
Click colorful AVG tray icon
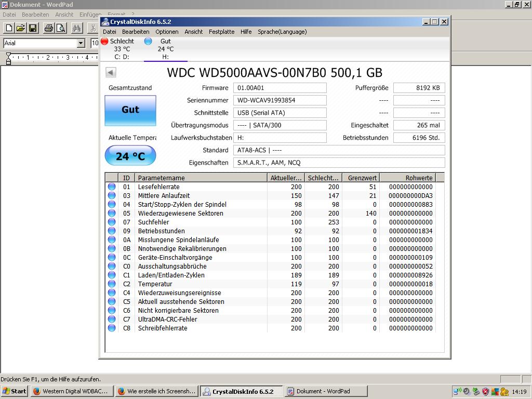click(x=495, y=391)
